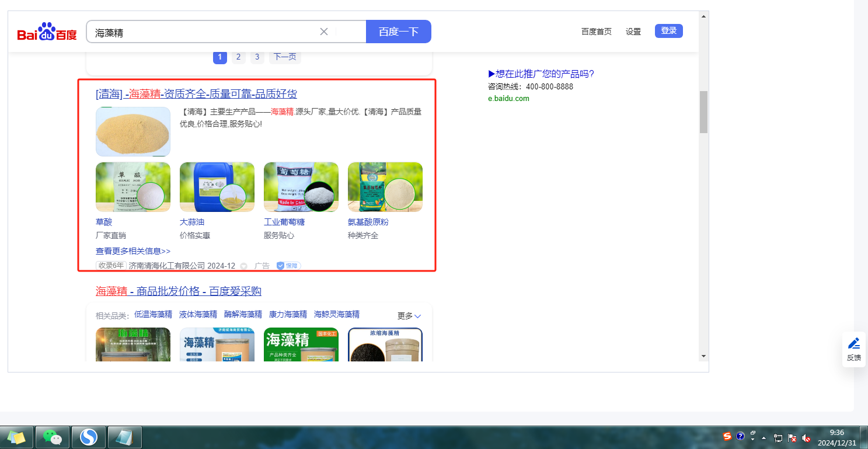Click the 氨基酸原粉 product image
The image size is (868, 449).
click(385, 187)
